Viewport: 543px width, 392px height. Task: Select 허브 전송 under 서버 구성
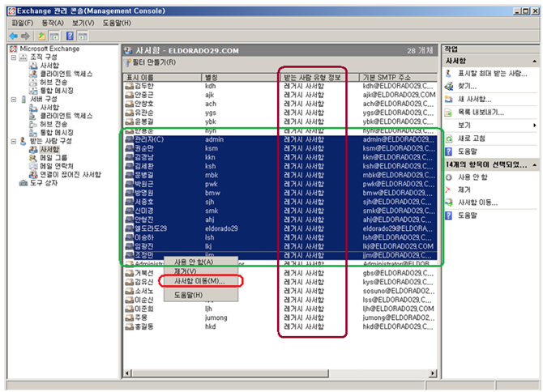[x=53, y=124]
